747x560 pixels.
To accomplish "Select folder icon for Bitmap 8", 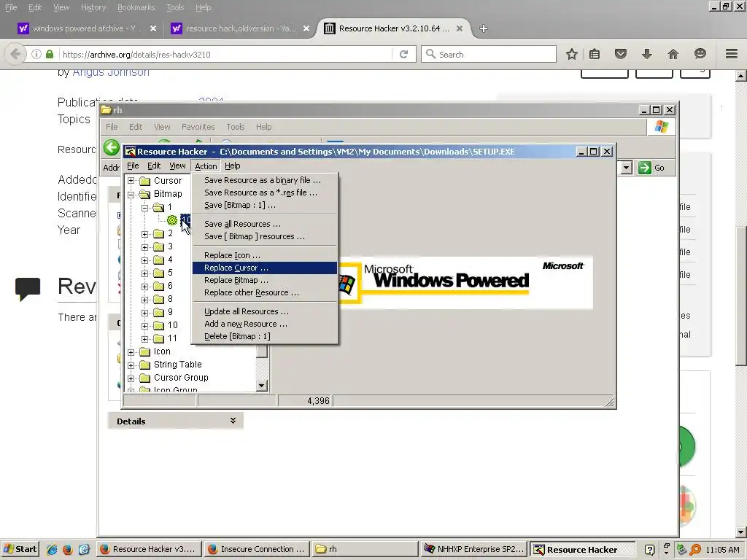I will [x=158, y=299].
